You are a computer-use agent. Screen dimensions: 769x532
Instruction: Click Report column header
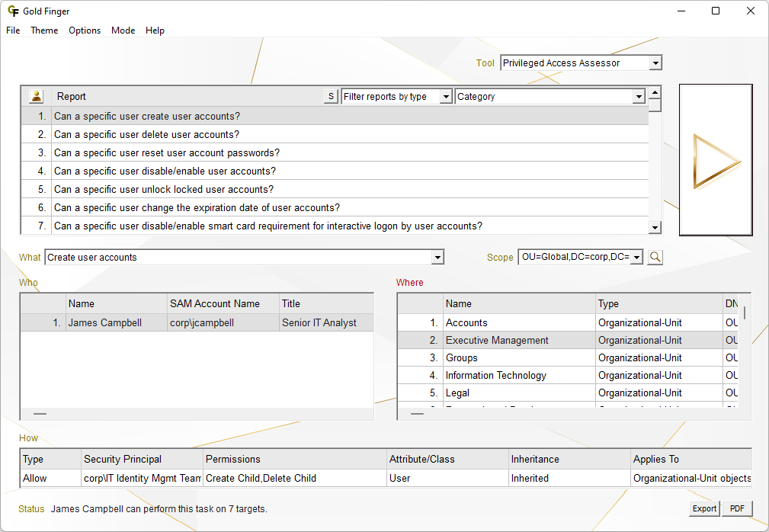(x=187, y=97)
